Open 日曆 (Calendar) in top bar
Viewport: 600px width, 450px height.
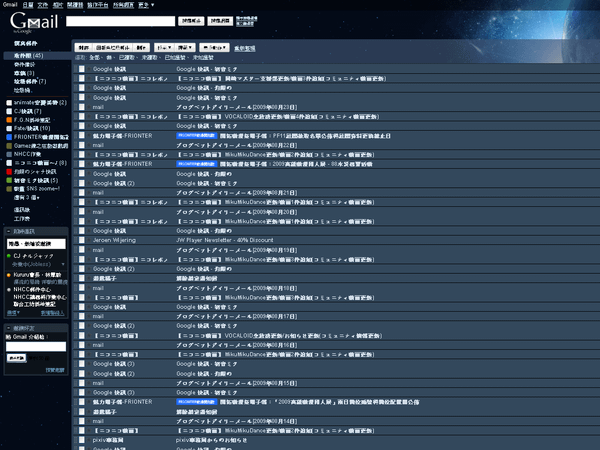(28, 5)
